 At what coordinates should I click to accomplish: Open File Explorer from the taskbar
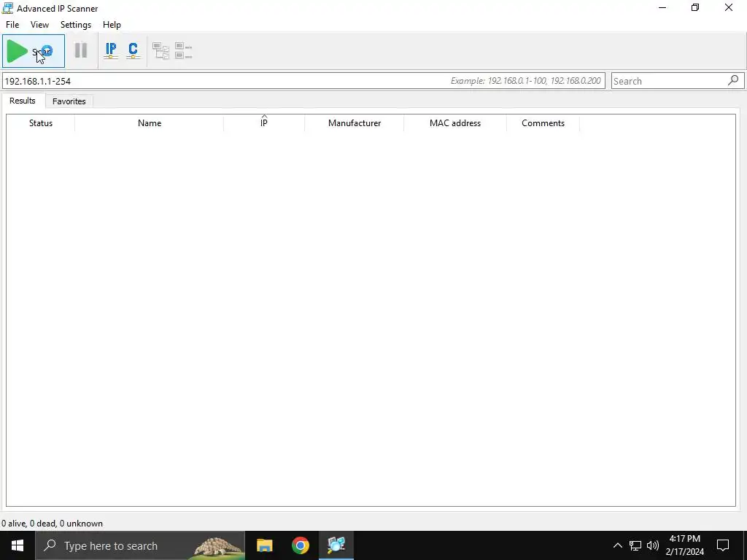click(x=264, y=545)
